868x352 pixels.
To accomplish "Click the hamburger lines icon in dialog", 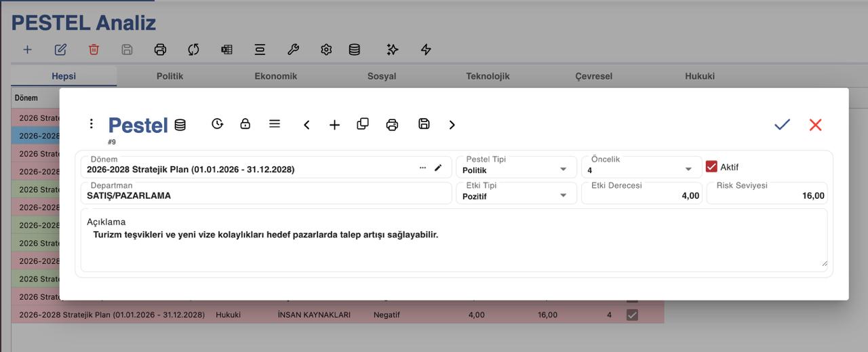I will (x=275, y=123).
